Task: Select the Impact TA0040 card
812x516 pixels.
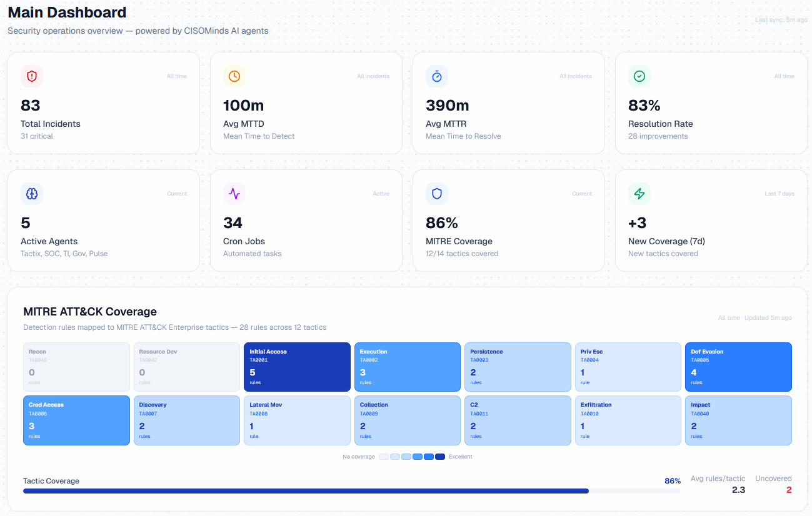Action: pos(738,420)
